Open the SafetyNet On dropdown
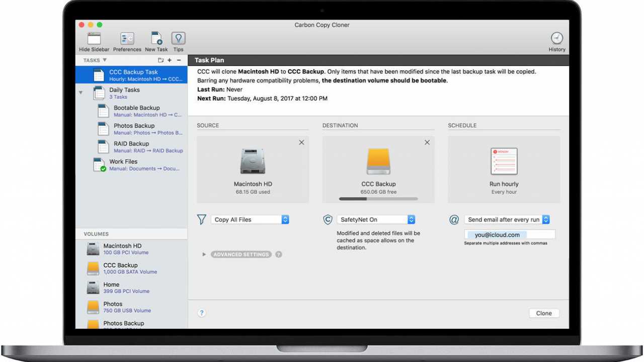The width and height of the screenshot is (644, 362). click(x=376, y=220)
